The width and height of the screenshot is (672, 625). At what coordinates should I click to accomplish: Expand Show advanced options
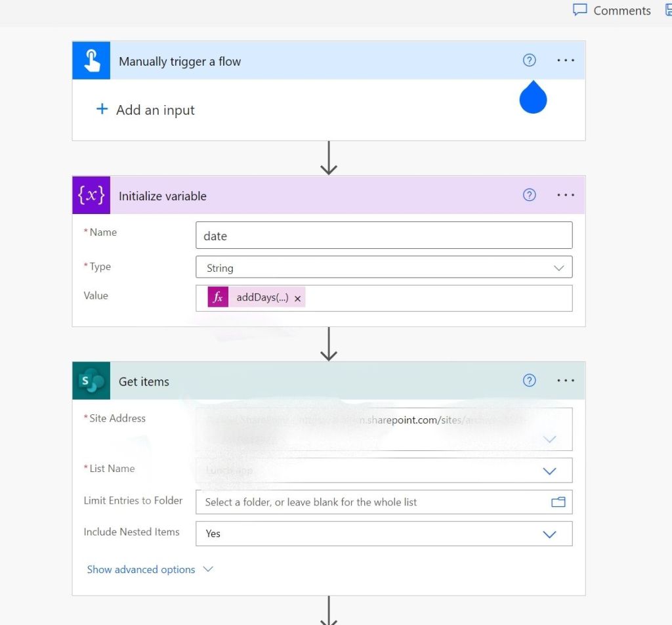pos(150,569)
